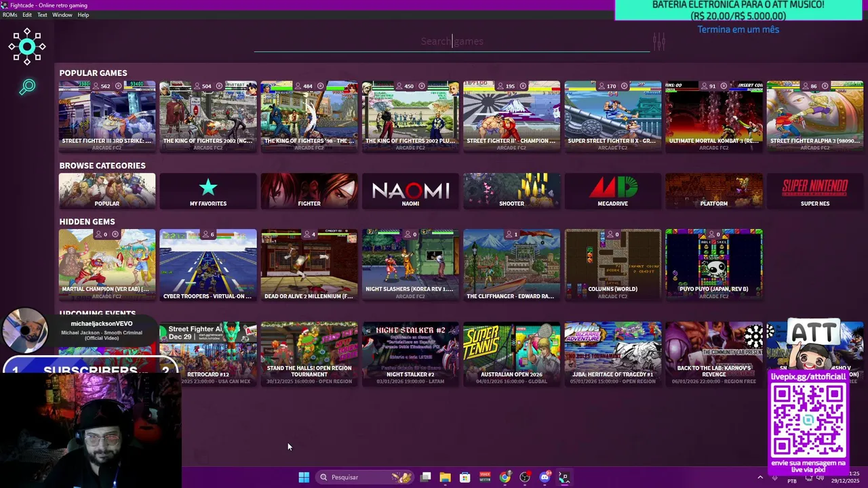Browse the Shooter category
This screenshot has height=488, width=868.
(x=511, y=190)
